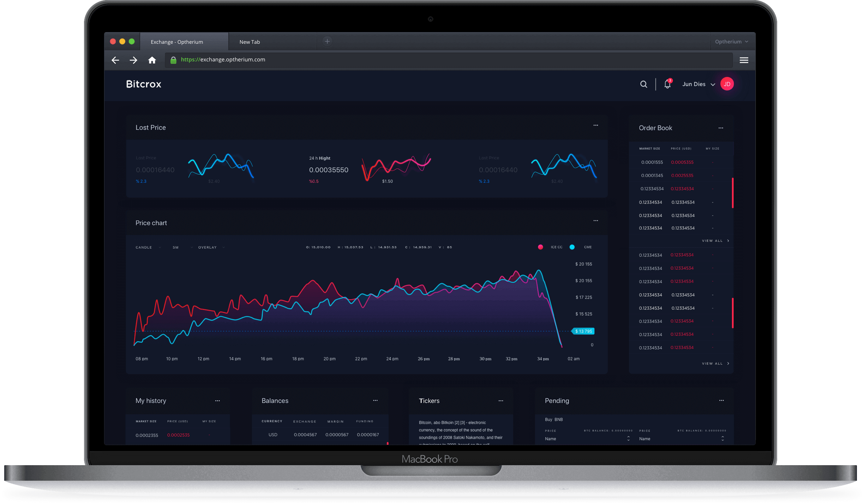Open the Lost Price panel options menu
Viewport: 864px width, 504px height.
(x=596, y=125)
